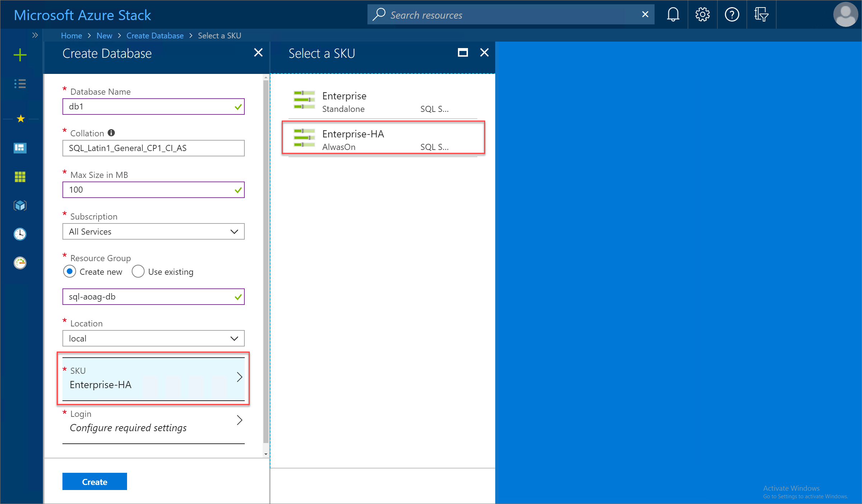This screenshot has height=504, width=862.
Task: Select the Create new resource group radio button
Action: 70,272
